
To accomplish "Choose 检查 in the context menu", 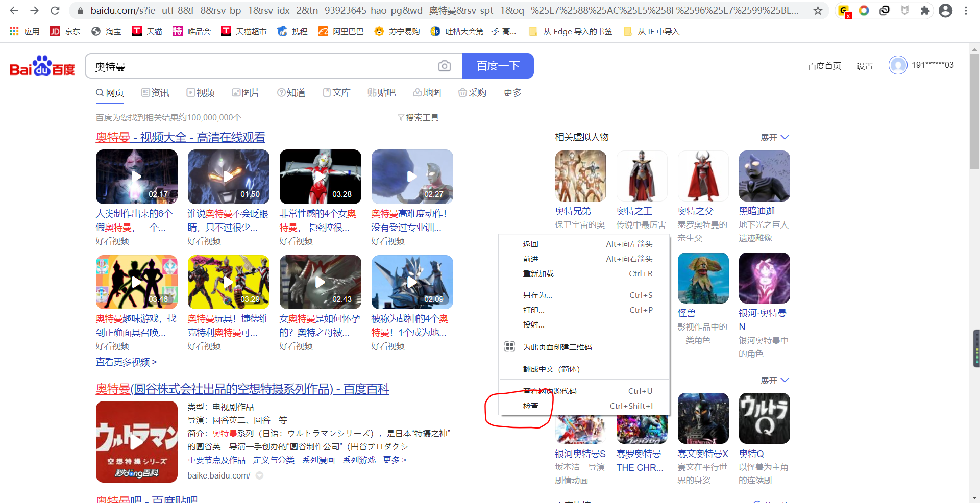I will click(x=584, y=406).
